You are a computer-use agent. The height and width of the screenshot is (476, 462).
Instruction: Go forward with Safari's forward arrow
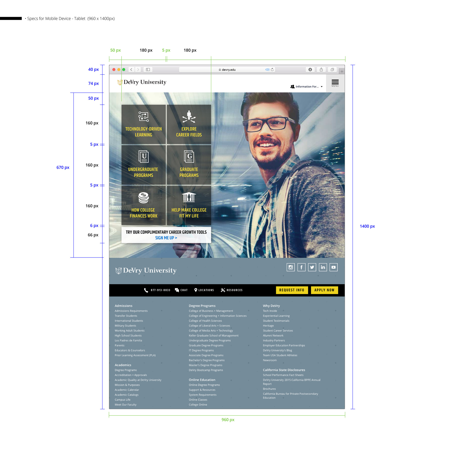pos(138,69)
